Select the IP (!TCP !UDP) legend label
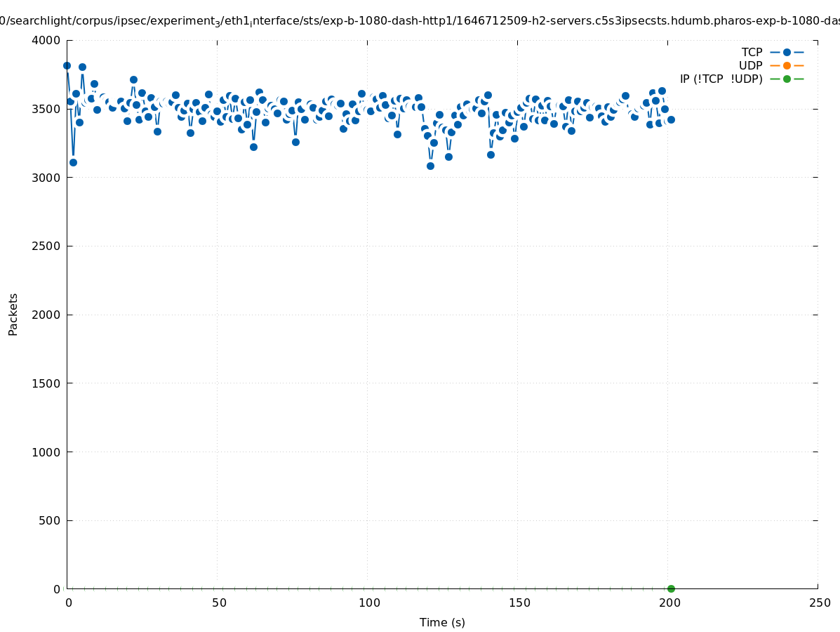 click(721, 79)
